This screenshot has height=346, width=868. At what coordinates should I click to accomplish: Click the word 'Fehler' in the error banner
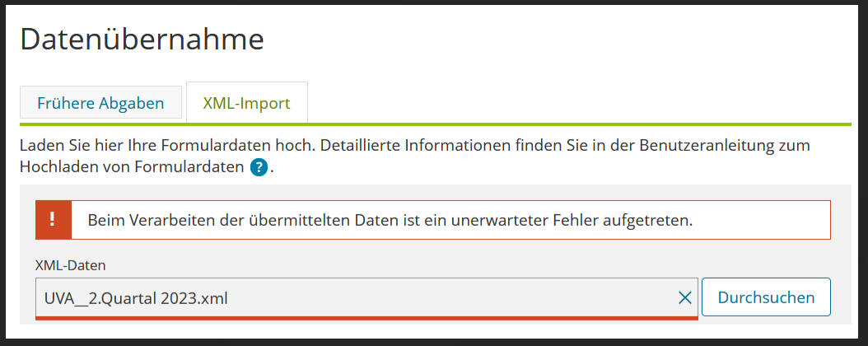[x=574, y=220]
